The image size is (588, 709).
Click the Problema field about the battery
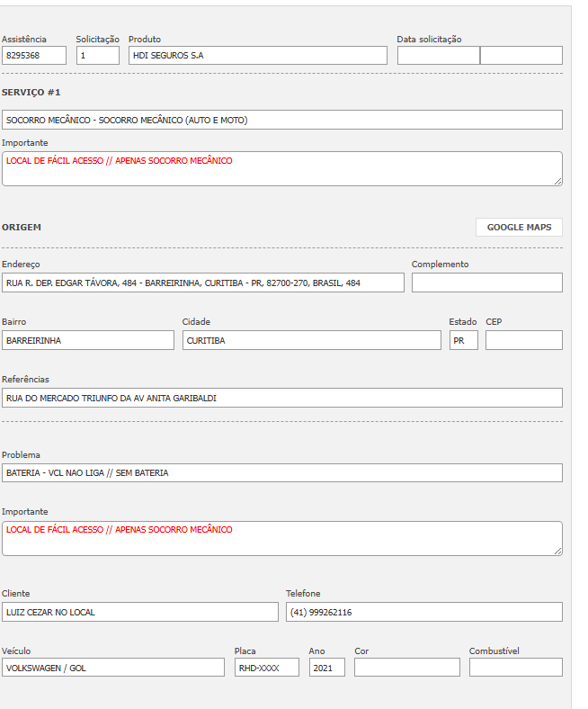tap(282, 472)
